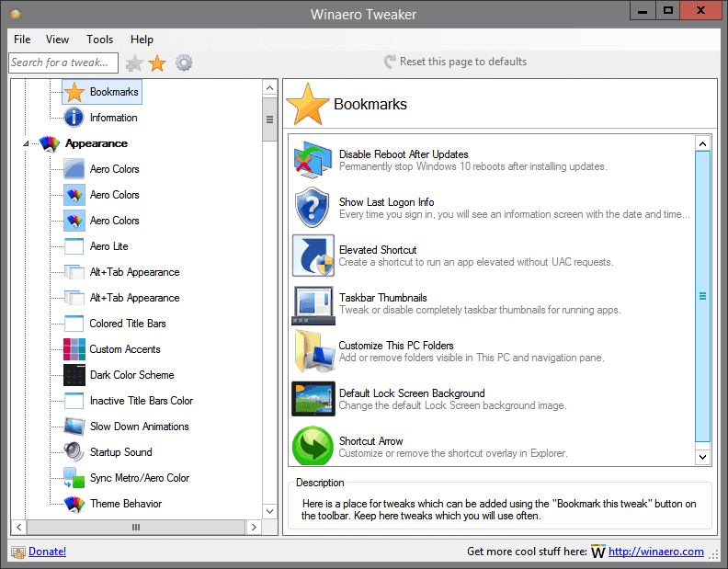Click the grey add-bookmark star in toolbar

[x=134, y=63]
